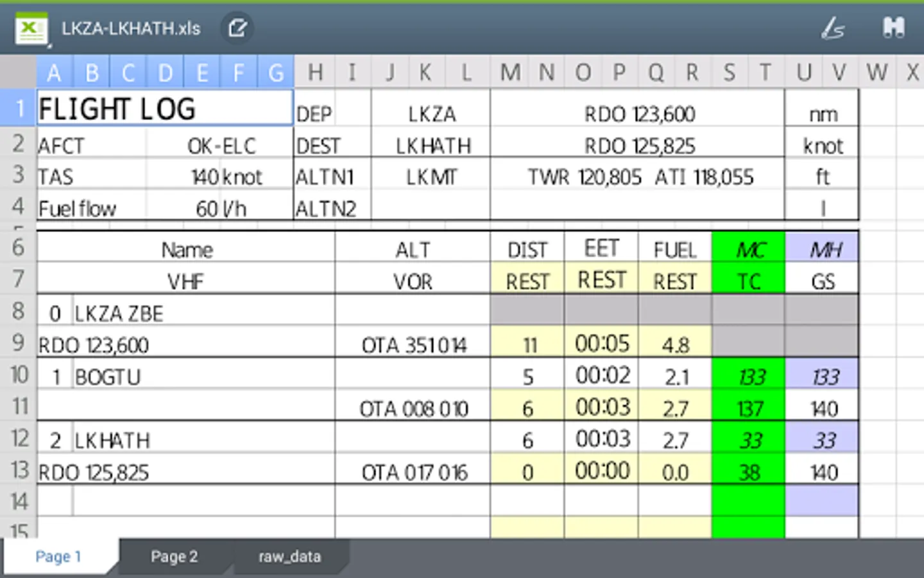This screenshot has width=924, height=578.
Task: Select the VHF header cell
Action: [186, 279]
